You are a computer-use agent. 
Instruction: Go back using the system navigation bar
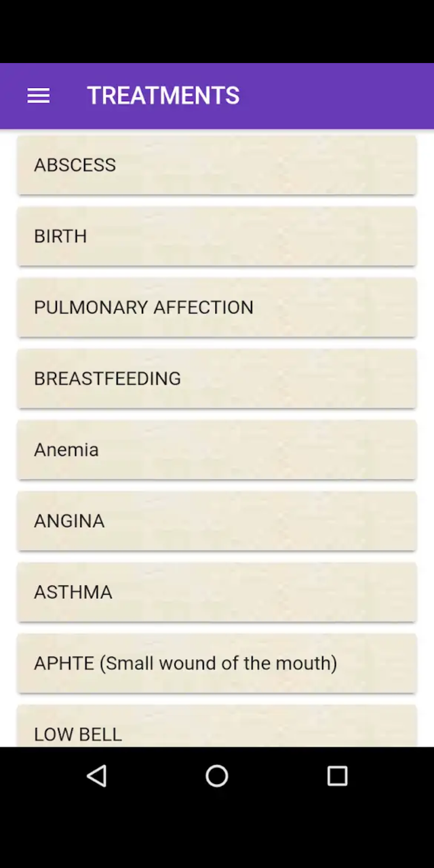97,776
